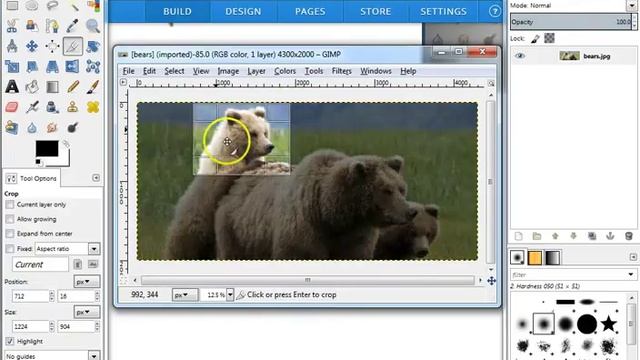
Task: Open the File menu
Action: (x=129, y=71)
